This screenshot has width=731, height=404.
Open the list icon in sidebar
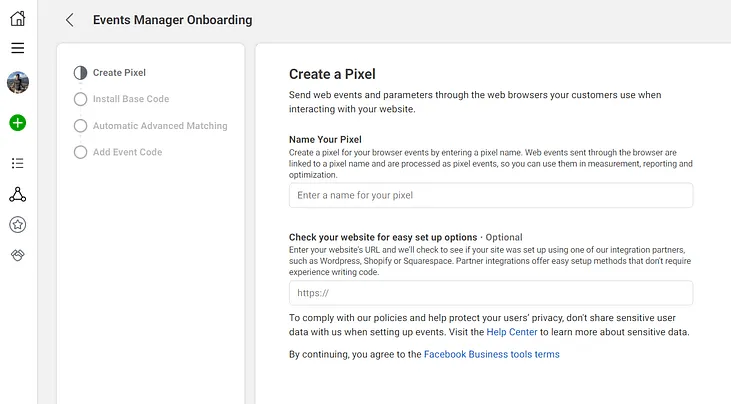[x=17, y=163]
